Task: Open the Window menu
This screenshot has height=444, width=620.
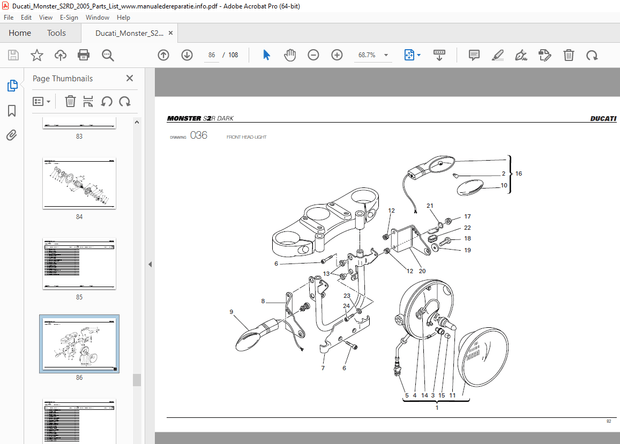Action: click(97, 17)
